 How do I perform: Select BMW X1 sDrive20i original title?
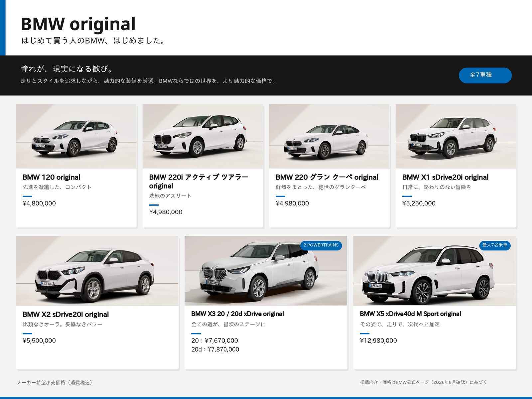[x=445, y=177]
